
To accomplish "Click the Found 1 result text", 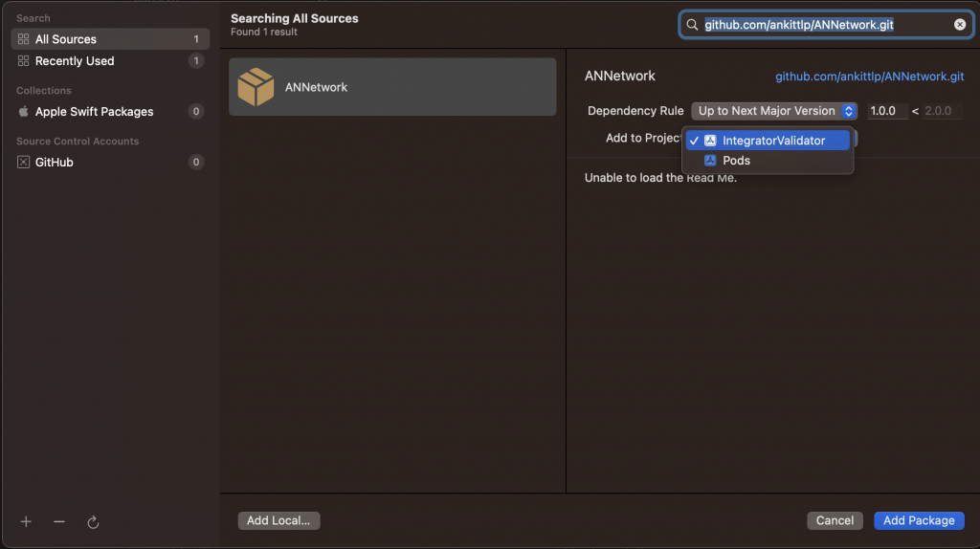I will point(264,32).
